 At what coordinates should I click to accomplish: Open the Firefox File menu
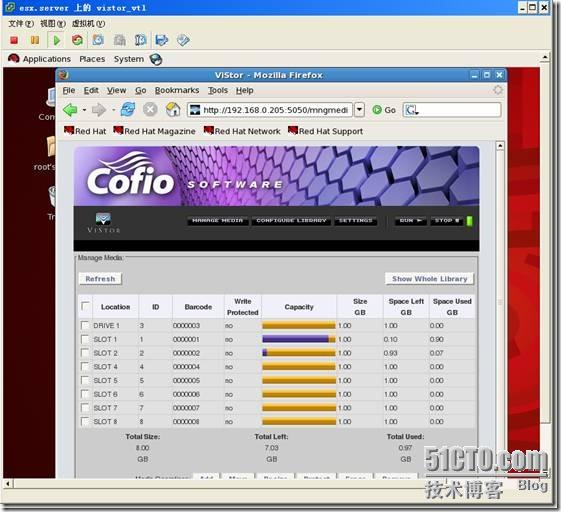[69, 90]
